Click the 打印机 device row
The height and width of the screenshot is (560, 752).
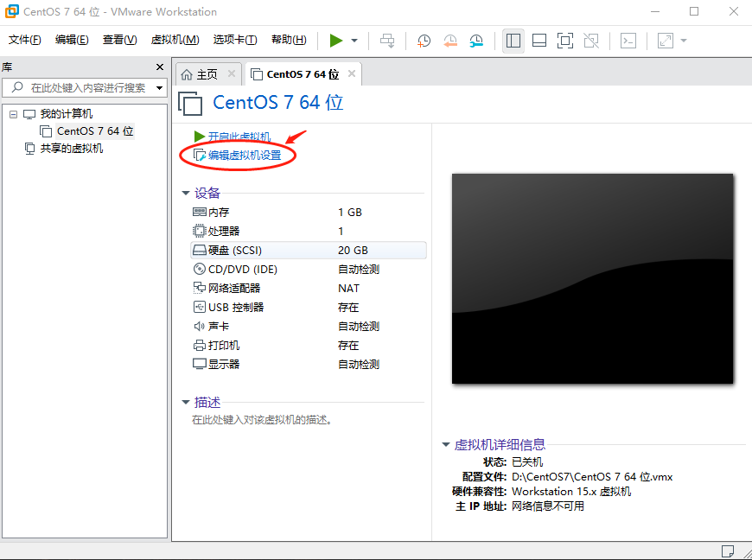click(308, 345)
